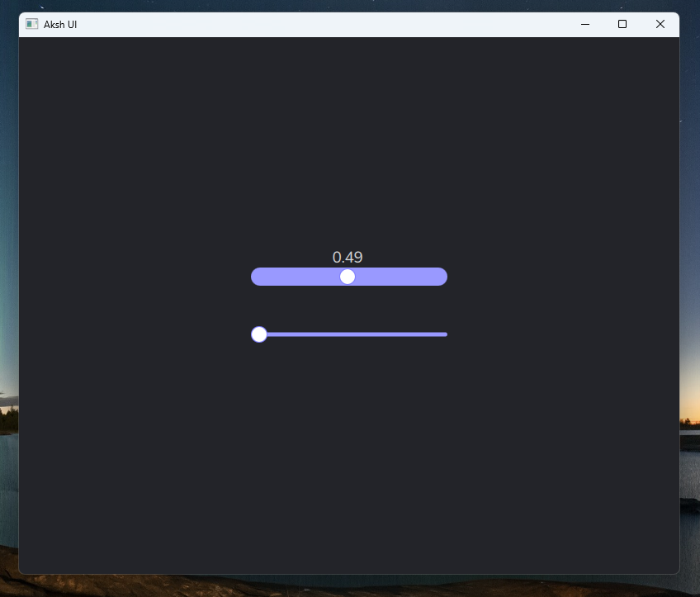Click the thick slider track left of its knob

(x=297, y=277)
